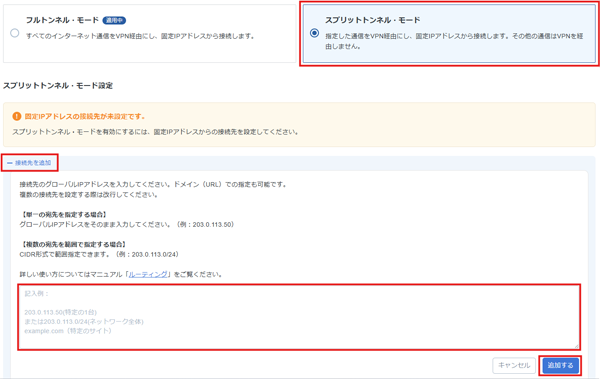The height and width of the screenshot is (379, 600).
Task: Click the 【複数の宛先を範囲で指定する場合】 heading
Action: (74, 244)
